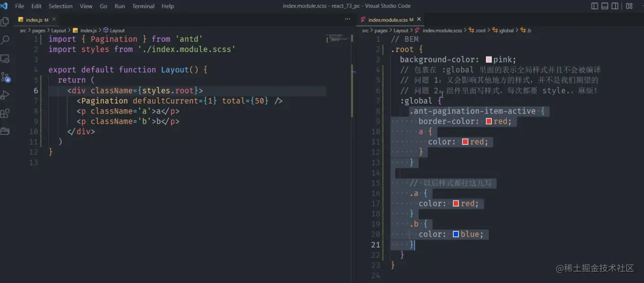
Task: Click className='b' paragraph line
Action: 128,121
